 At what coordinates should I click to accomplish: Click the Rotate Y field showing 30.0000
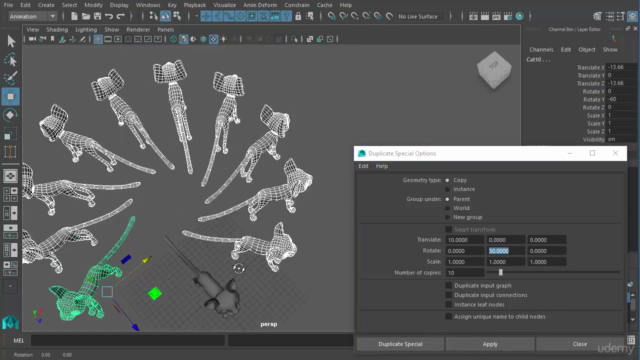(x=506, y=251)
